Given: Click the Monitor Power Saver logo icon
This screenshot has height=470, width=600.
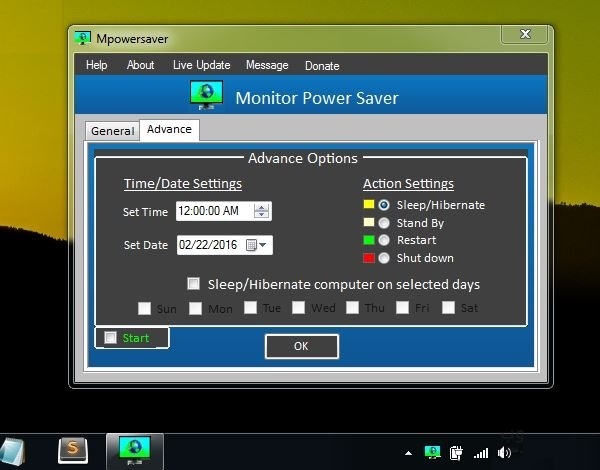Looking at the screenshot, I should 206,96.
